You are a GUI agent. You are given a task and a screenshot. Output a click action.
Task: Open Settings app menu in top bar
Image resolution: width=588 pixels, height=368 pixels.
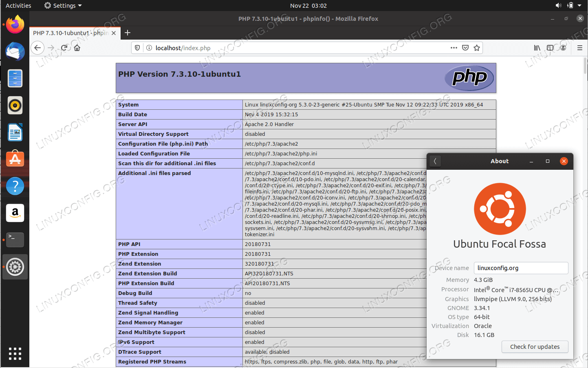(x=63, y=5)
